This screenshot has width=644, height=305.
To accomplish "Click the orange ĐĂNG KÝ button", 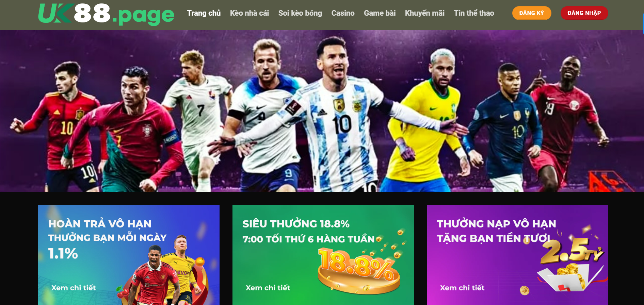I will coord(531,13).
